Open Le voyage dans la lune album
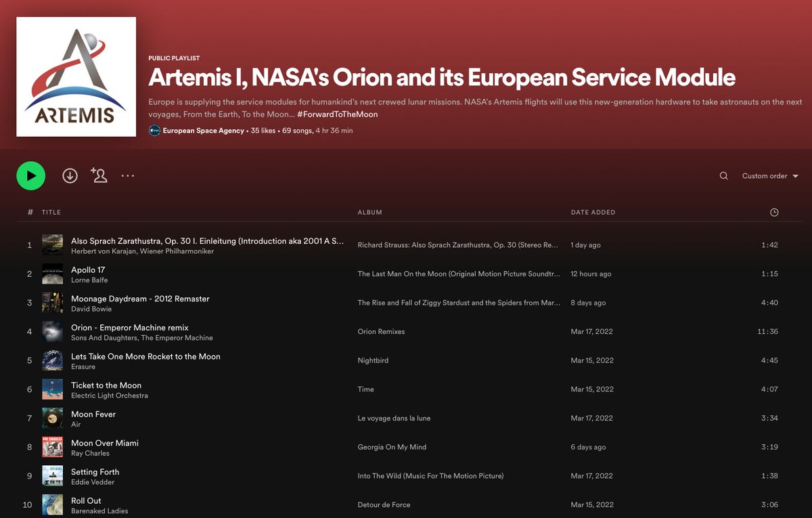This screenshot has width=812, height=518. point(394,418)
